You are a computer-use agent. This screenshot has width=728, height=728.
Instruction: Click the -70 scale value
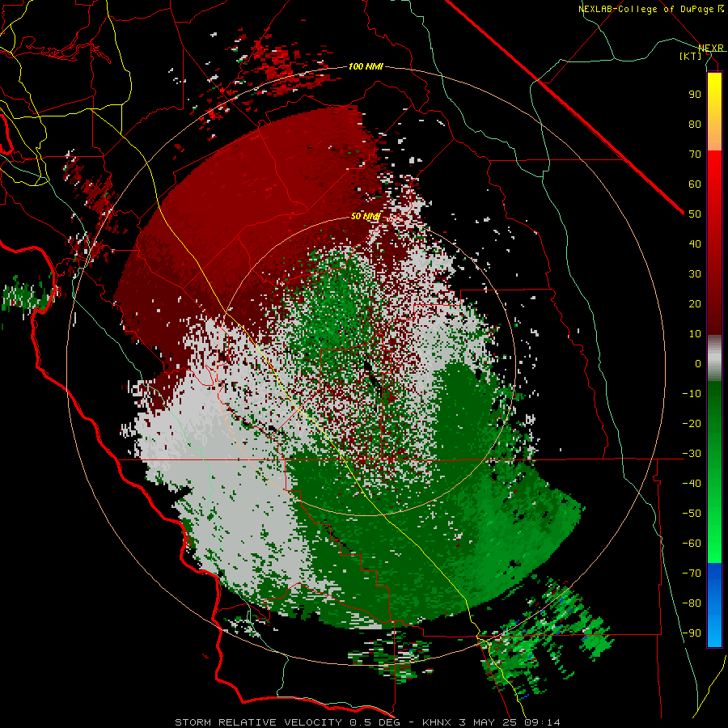pos(692,574)
